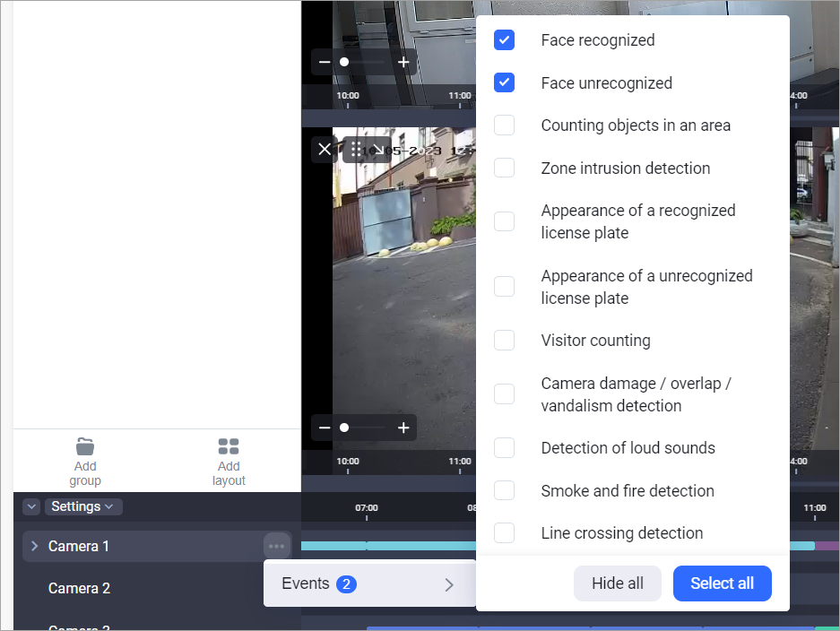Screen dimensions: 840x631
Task: Expand the Camera 1 tree item
Action: 35,546
